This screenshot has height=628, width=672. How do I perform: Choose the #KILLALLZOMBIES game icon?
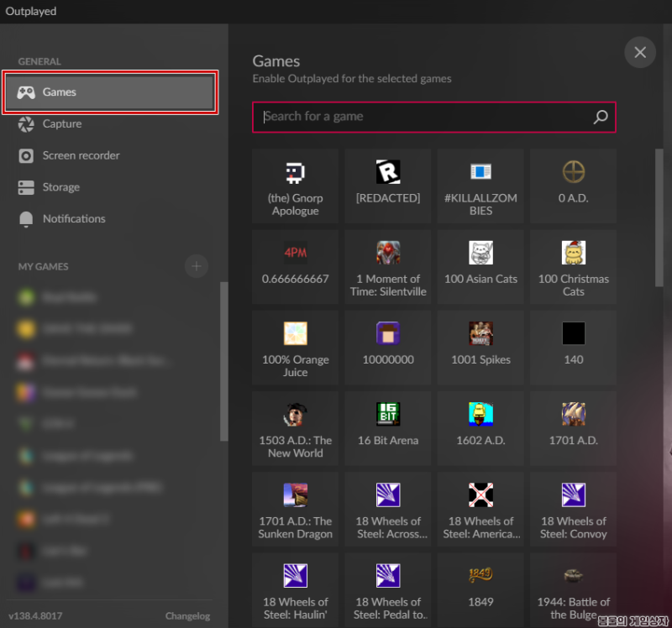[480, 172]
